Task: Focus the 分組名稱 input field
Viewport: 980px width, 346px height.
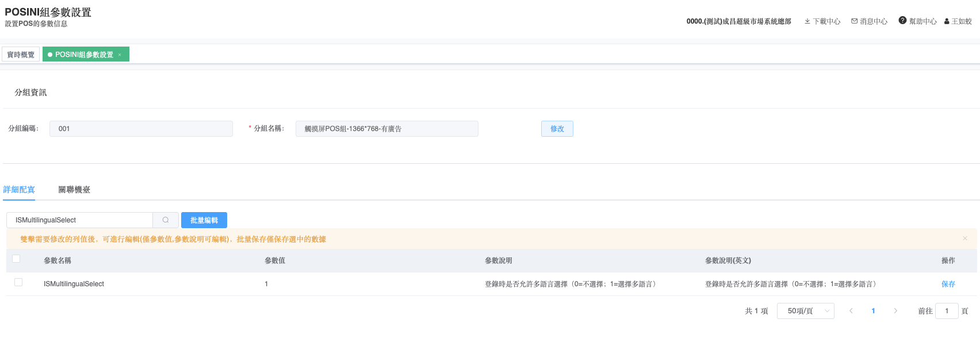Action: (x=387, y=129)
